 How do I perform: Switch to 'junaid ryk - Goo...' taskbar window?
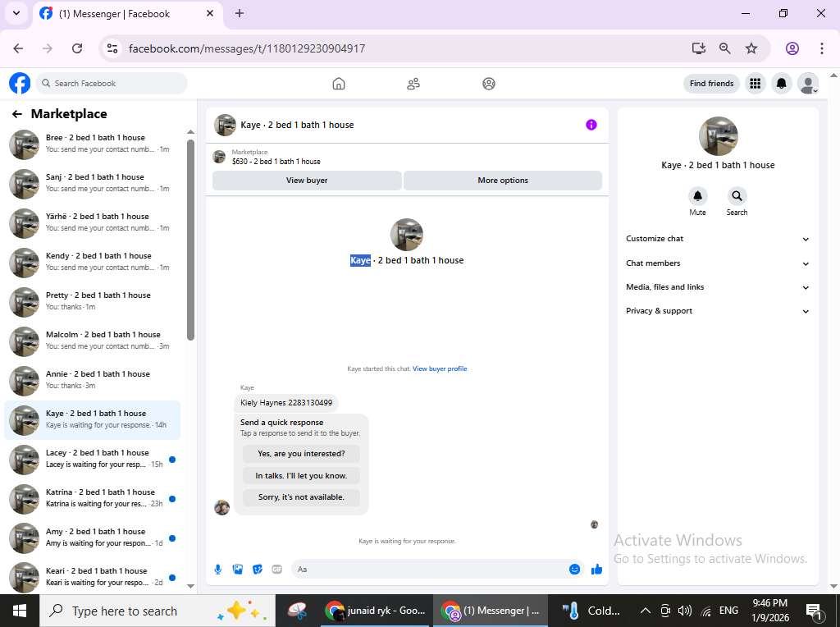[376, 611]
